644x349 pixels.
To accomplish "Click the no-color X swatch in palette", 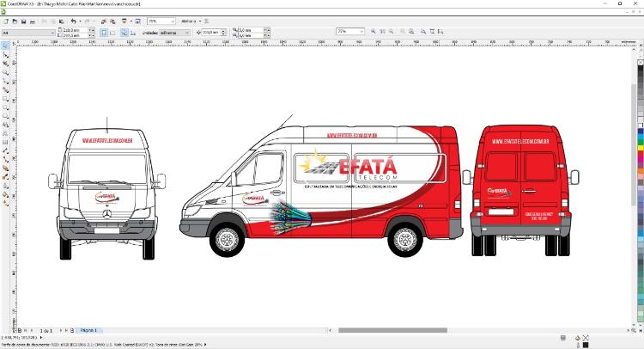I will 641,63.
